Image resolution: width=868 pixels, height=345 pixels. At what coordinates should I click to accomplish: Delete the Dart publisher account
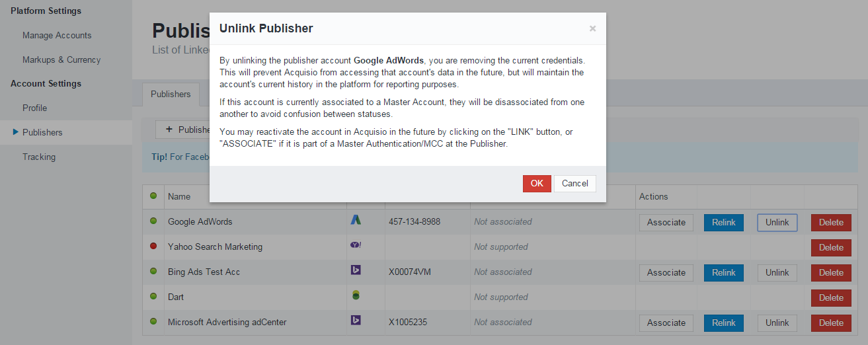point(831,298)
